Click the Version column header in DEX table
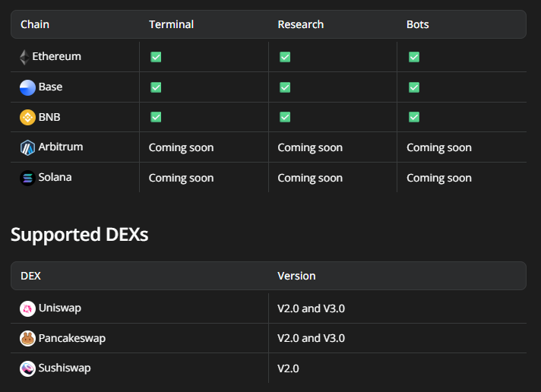This screenshot has height=392, width=541. (296, 276)
